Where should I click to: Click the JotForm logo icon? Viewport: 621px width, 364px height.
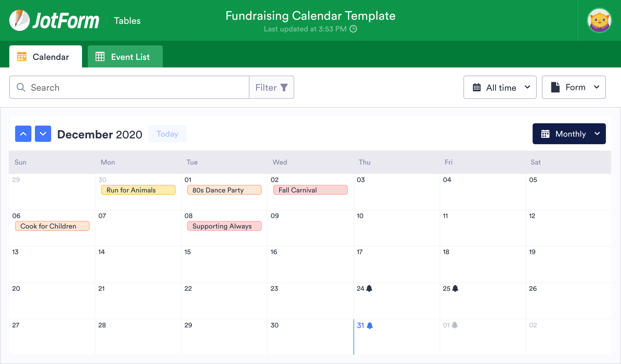[x=19, y=20]
